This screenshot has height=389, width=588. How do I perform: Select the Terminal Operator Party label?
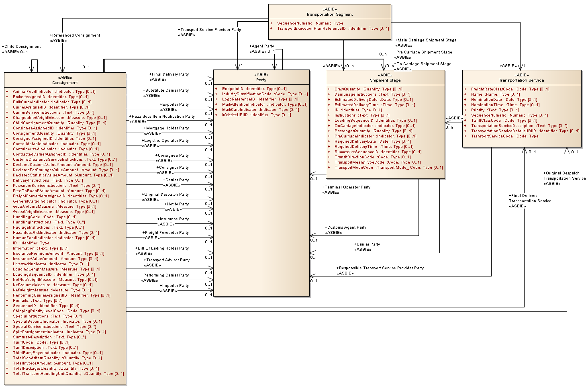(346, 187)
